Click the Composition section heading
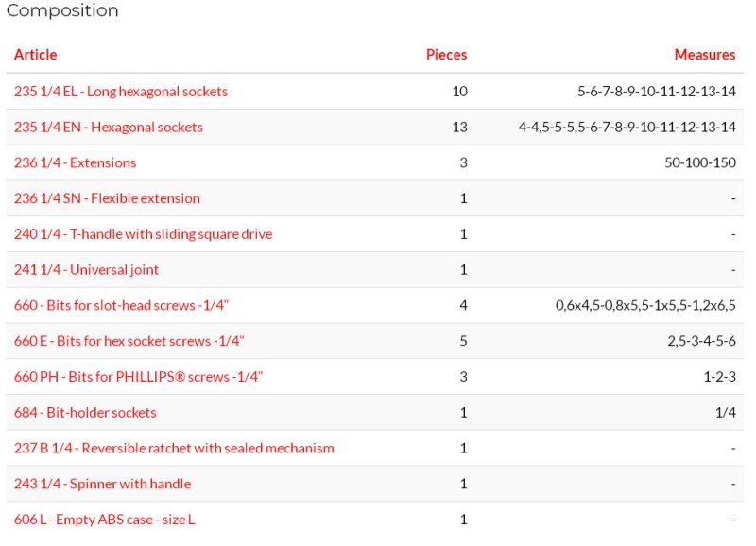 click(x=62, y=10)
